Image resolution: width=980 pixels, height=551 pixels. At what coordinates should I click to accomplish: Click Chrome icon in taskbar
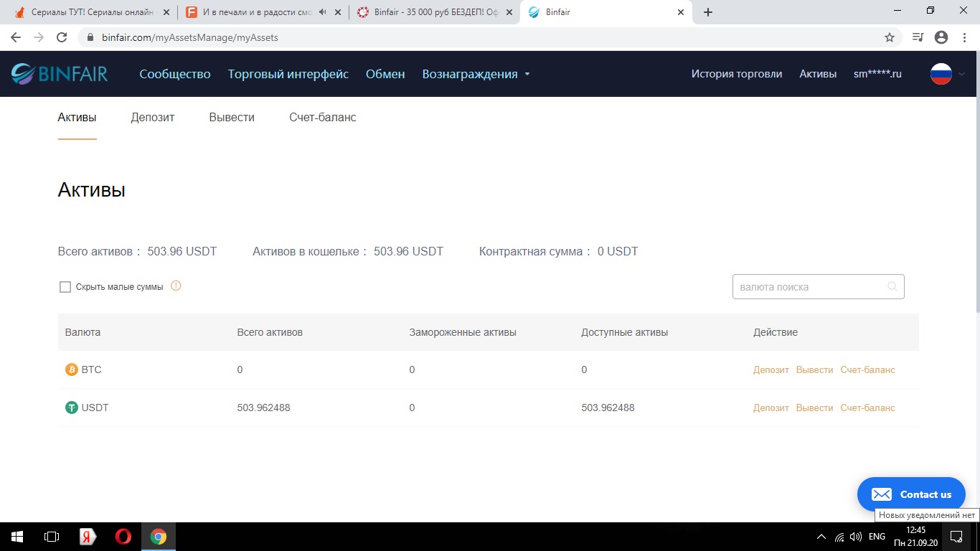pyautogui.click(x=159, y=537)
